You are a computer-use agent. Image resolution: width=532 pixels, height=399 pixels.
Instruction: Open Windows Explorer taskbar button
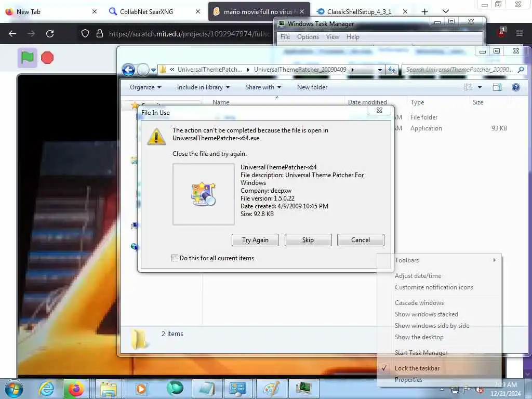tap(108, 389)
